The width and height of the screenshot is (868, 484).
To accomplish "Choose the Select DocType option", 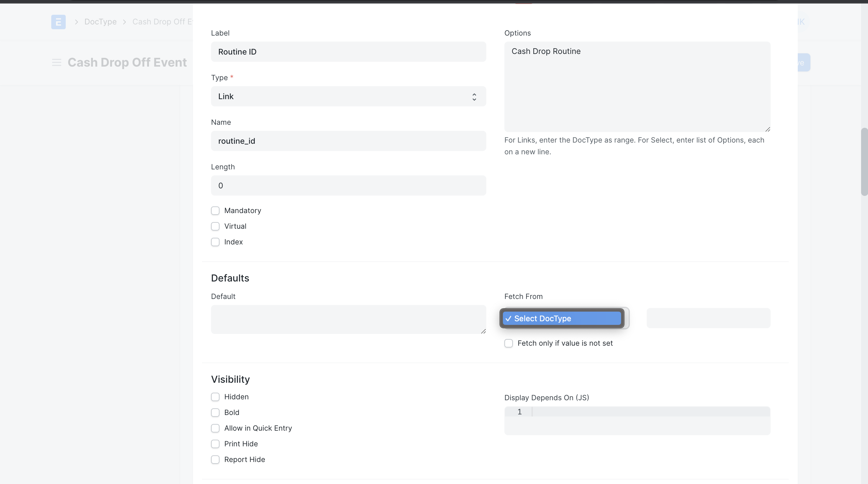I will coord(562,318).
